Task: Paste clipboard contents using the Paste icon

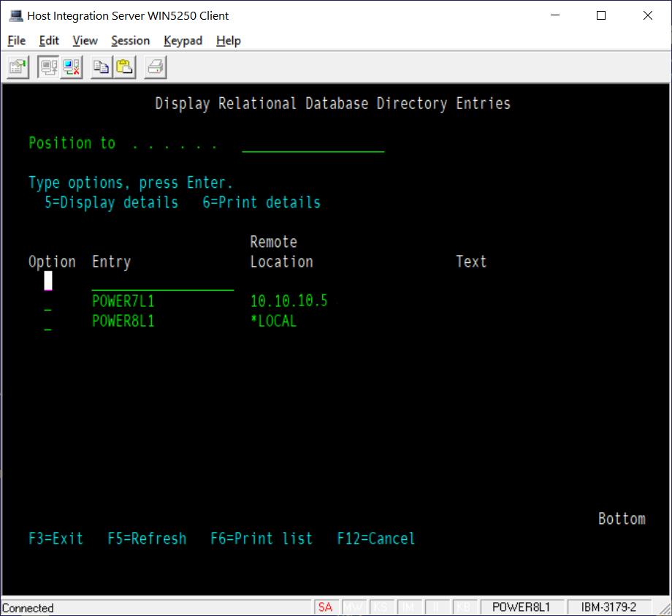Action: (x=123, y=66)
